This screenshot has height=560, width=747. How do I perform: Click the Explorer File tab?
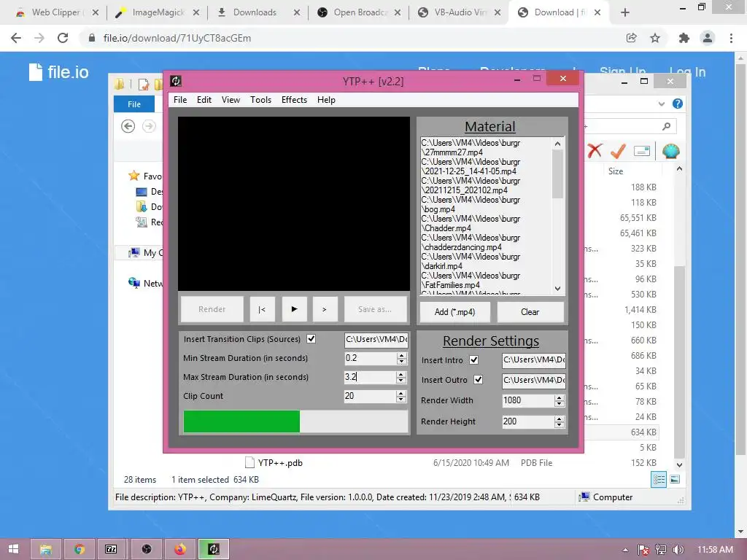point(134,104)
